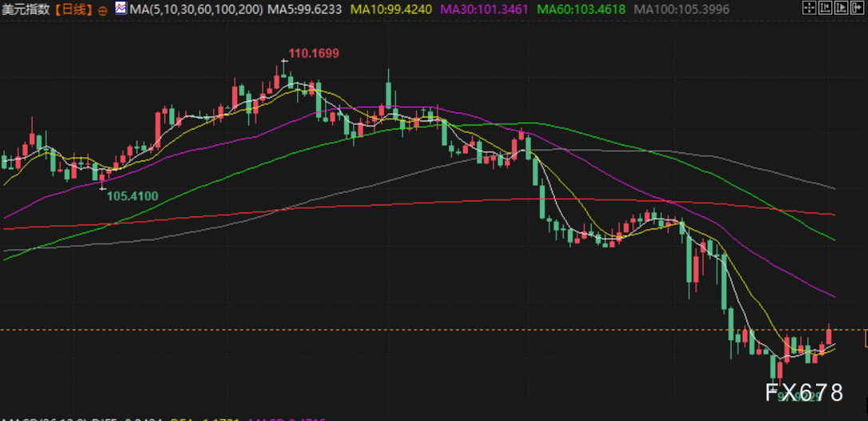Click the 110.1699 high price marker
Screen dimensions: 868x421
313,54
